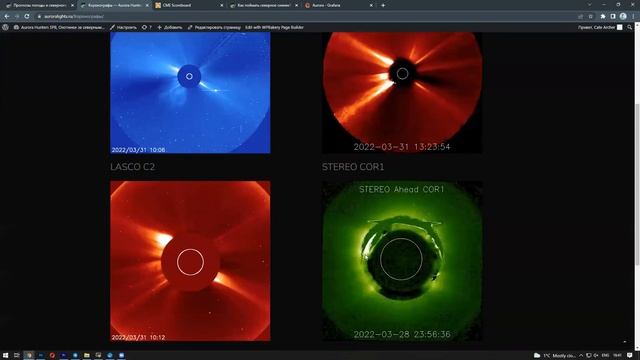Open the notification center icon
This screenshot has width=640, height=360.
[x=629, y=356]
